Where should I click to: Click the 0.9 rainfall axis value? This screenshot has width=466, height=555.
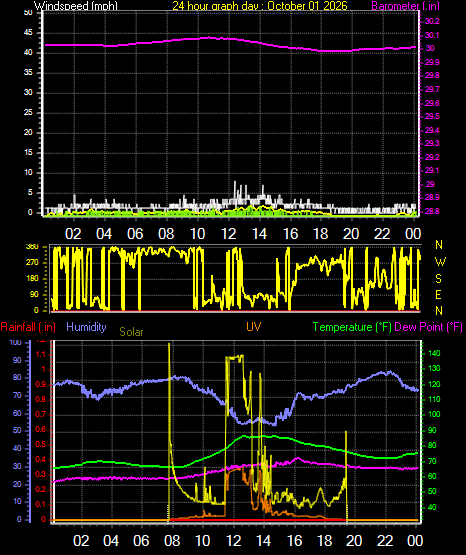pos(40,384)
